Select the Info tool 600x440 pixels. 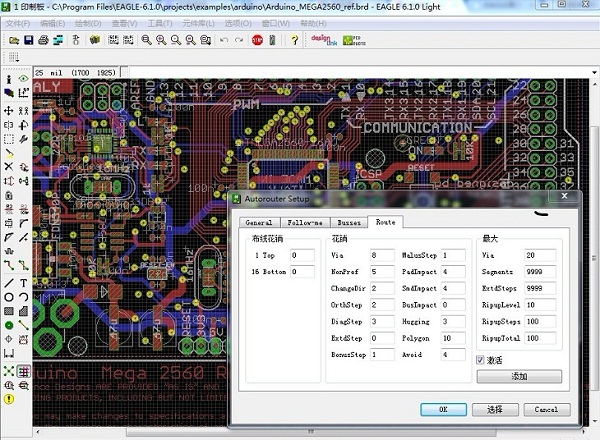click(x=9, y=79)
